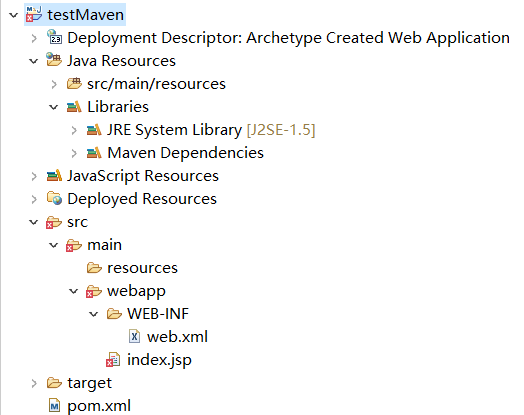Select the Java Resources label
The height and width of the screenshot is (415, 524).
pos(121,61)
